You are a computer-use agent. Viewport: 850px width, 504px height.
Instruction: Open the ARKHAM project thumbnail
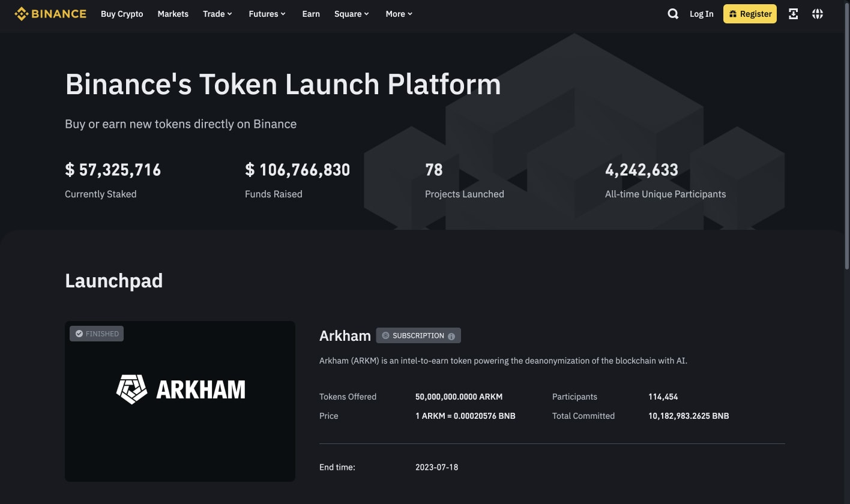(180, 401)
